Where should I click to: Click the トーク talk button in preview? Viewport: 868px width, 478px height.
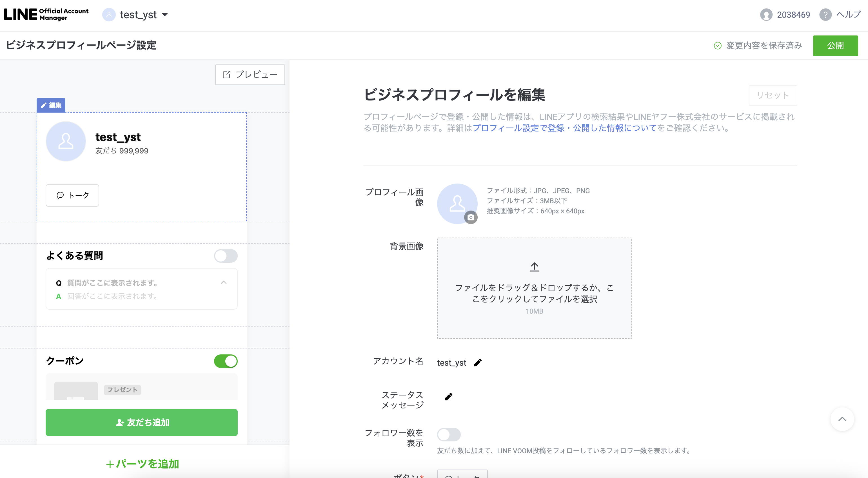72,195
